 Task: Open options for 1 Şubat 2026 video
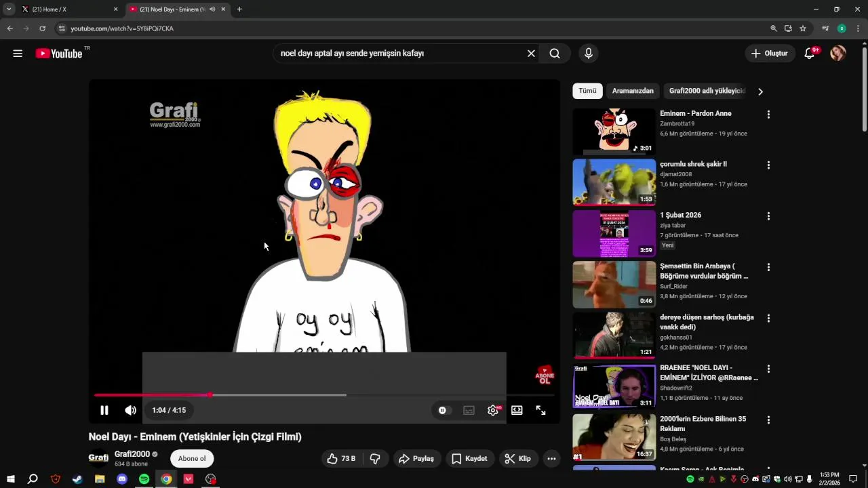pos(768,216)
